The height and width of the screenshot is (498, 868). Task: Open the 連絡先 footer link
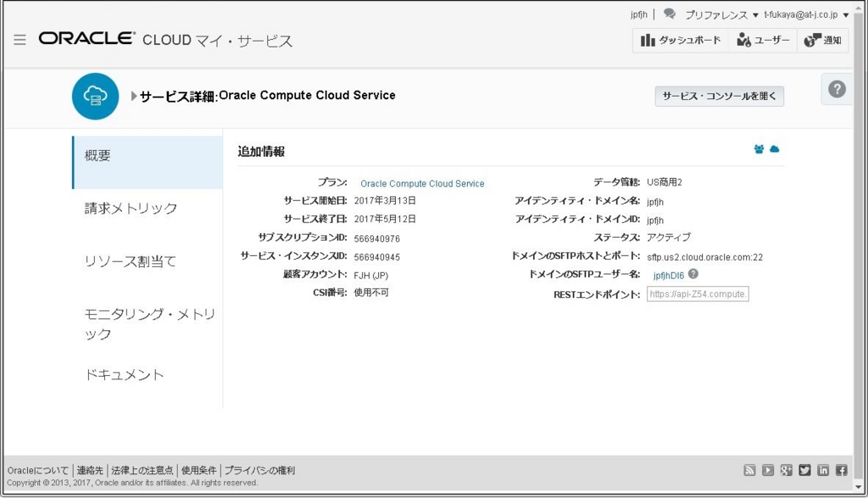(x=90, y=470)
